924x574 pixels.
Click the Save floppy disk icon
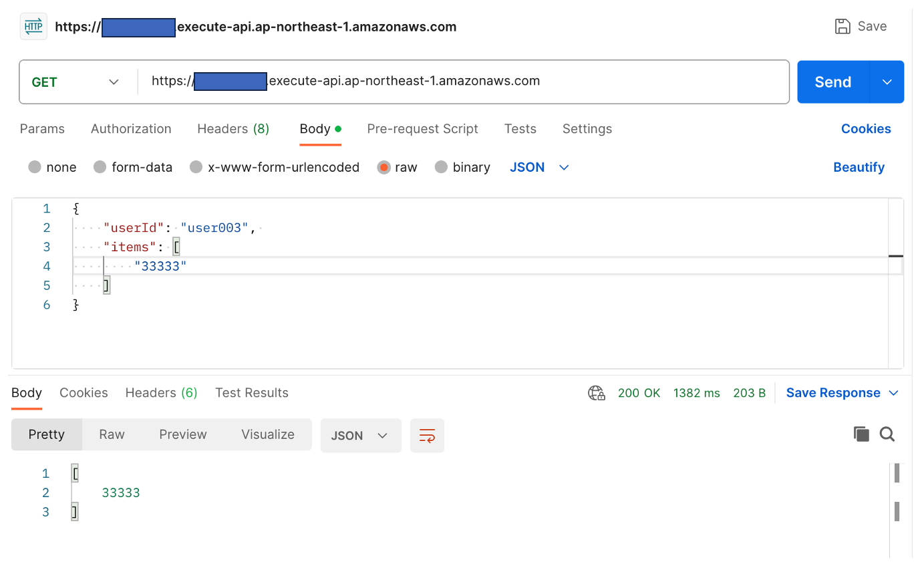click(842, 27)
